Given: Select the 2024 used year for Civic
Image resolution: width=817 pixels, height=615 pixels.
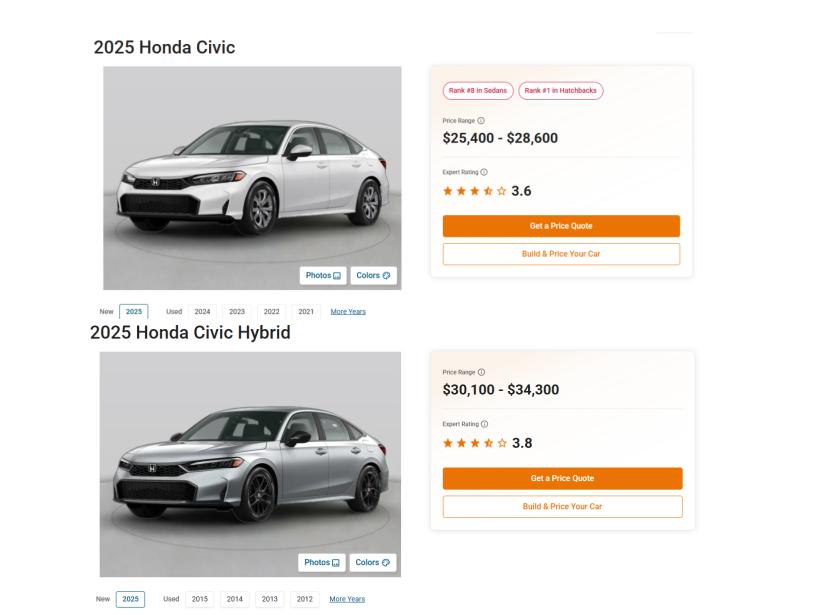Looking at the screenshot, I should [203, 311].
